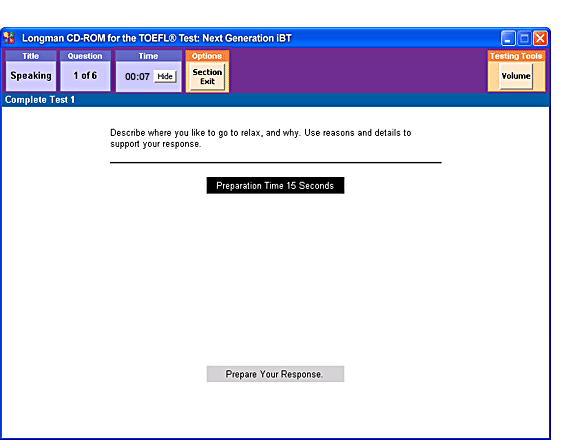Maximize the Longman TOEFL window
Screen dimensions: 578x440
(x=524, y=38)
